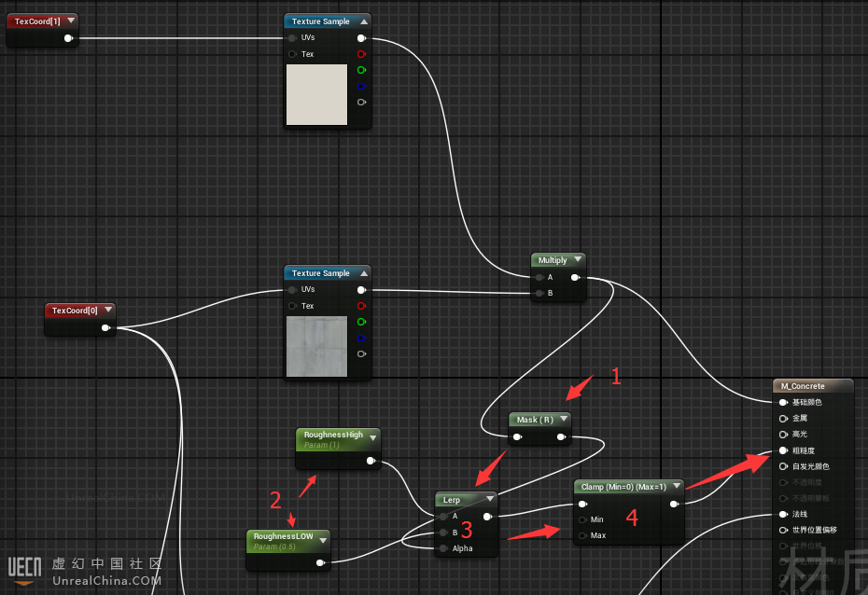Click the blue B output pin of the lower Texture Sample
Screen dimensions: 868x595
pos(361,338)
